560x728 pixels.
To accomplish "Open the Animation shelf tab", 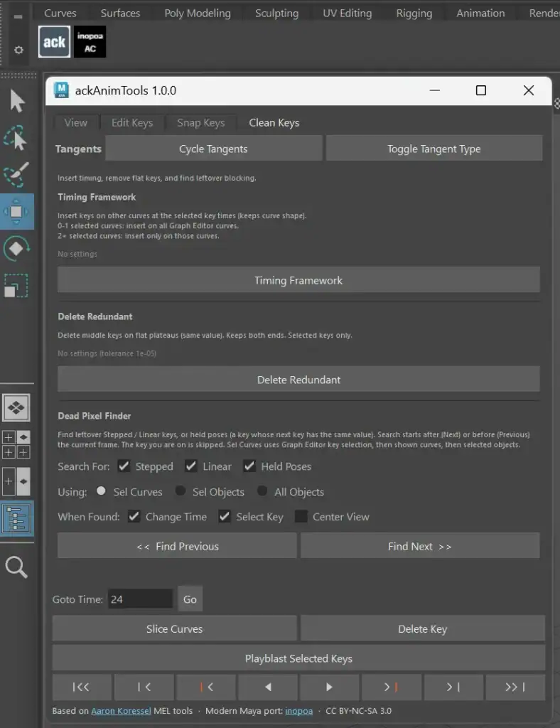I will point(480,13).
